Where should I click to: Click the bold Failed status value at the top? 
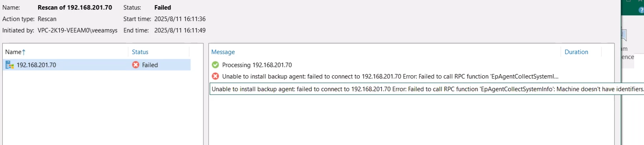coord(163,7)
